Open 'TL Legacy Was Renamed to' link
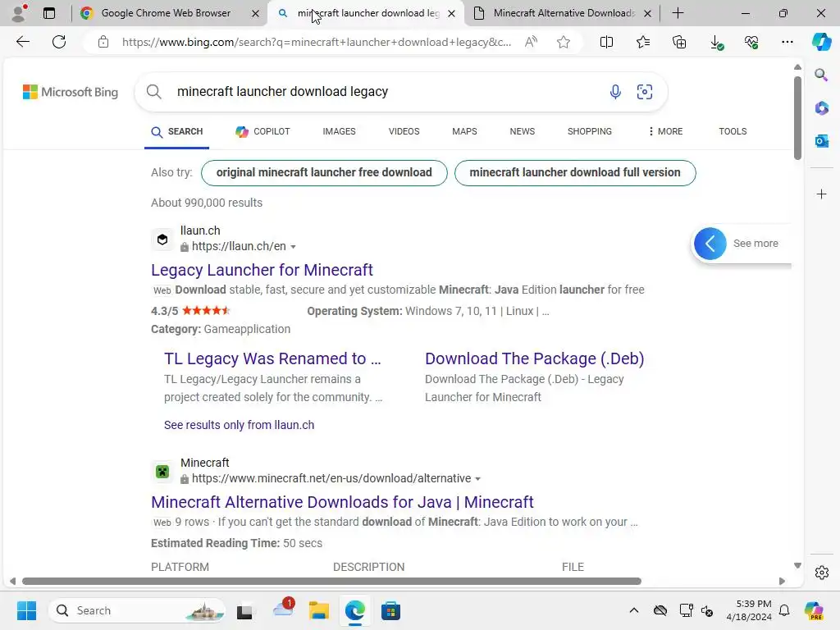The height and width of the screenshot is (630, 840). coord(272,358)
